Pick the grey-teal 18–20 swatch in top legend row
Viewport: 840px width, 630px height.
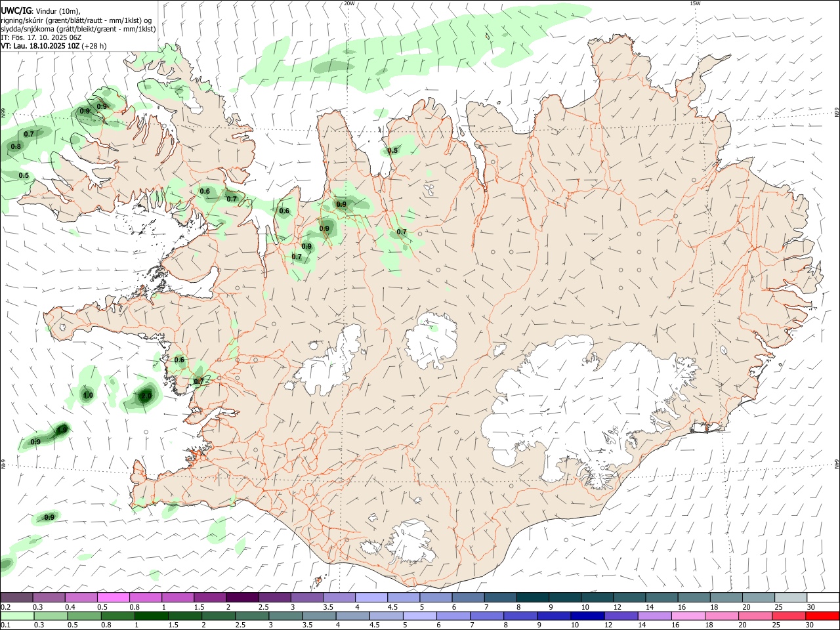pos(725,597)
